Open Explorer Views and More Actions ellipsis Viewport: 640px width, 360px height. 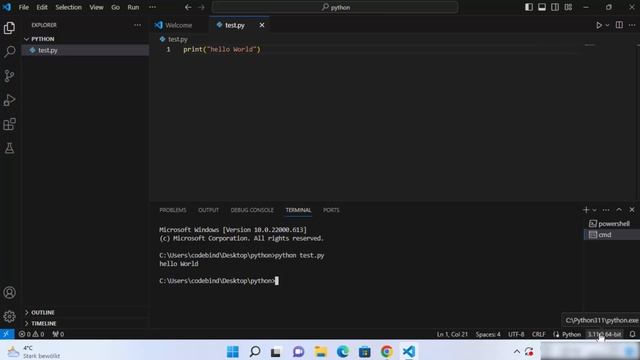[138, 25]
